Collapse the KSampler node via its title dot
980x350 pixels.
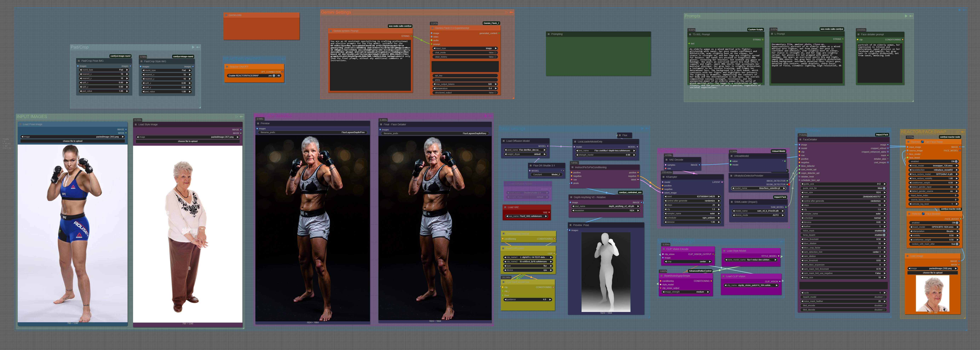click(664, 177)
